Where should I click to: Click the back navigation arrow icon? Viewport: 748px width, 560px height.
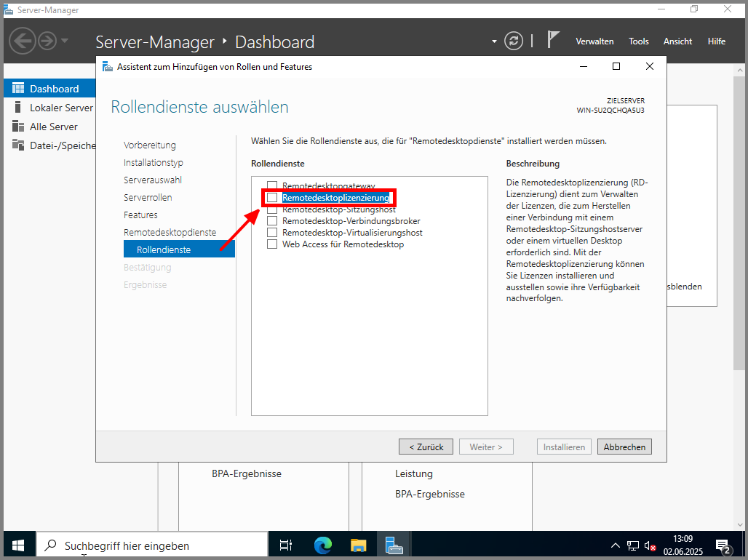pos(22,41)
